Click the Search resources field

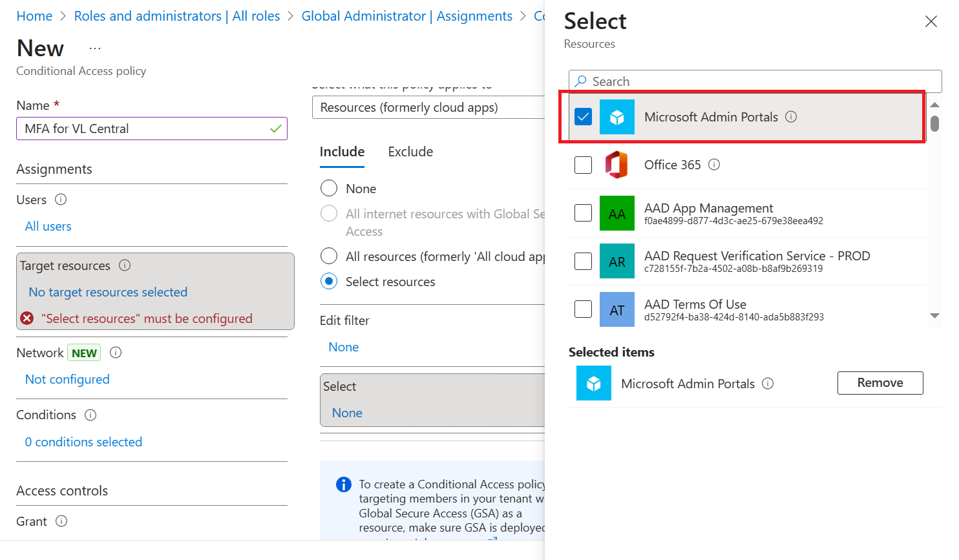(x=756, y=81)
